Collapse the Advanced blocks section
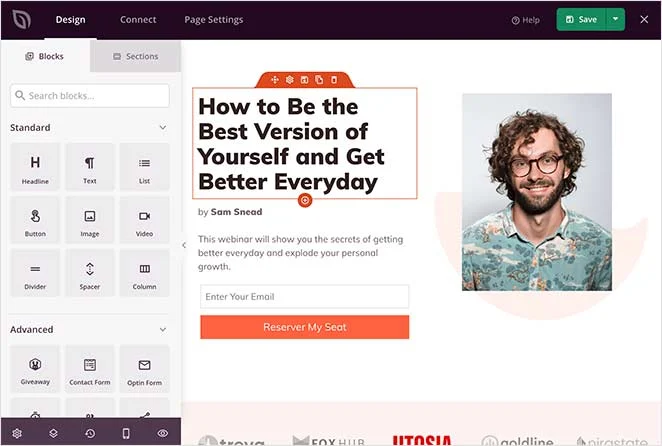662x446 pixels. (x=163, y=329)
